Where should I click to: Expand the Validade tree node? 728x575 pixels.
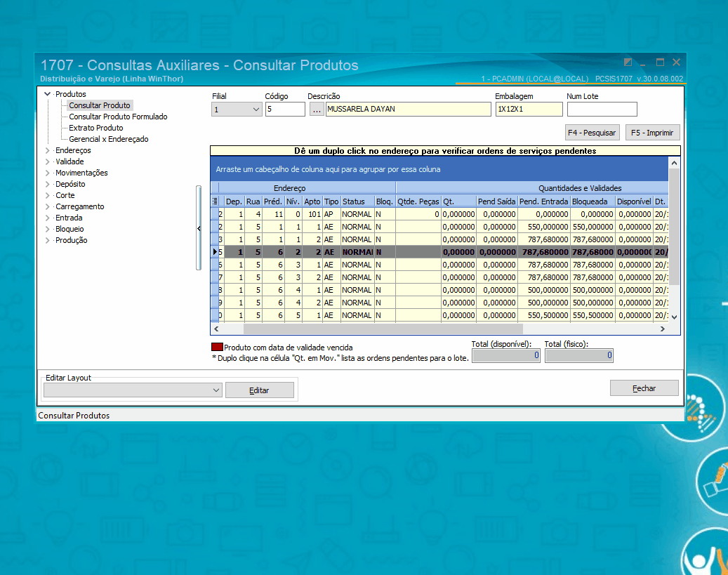47,161
